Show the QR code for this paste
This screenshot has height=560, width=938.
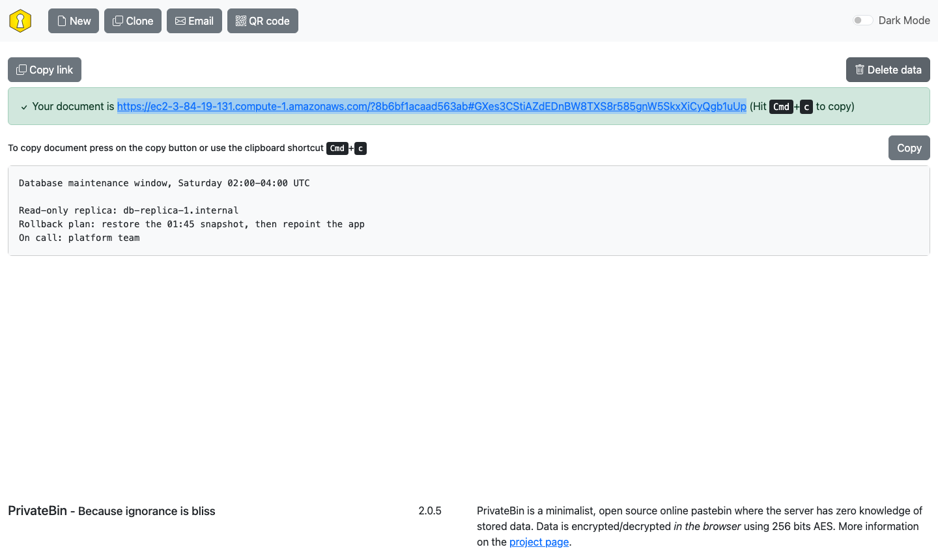coord(263,21)
